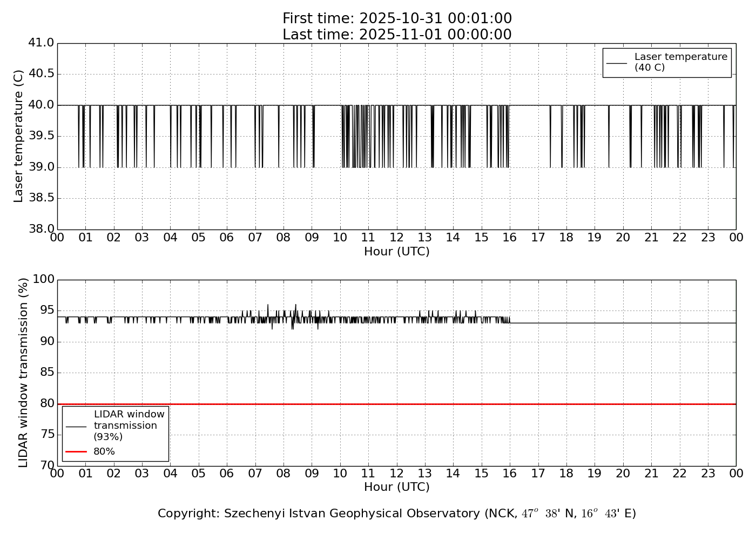Click the 85 tick on the transmission axis
The width and height of the screenshot is (756, 540).
point(47,373)
